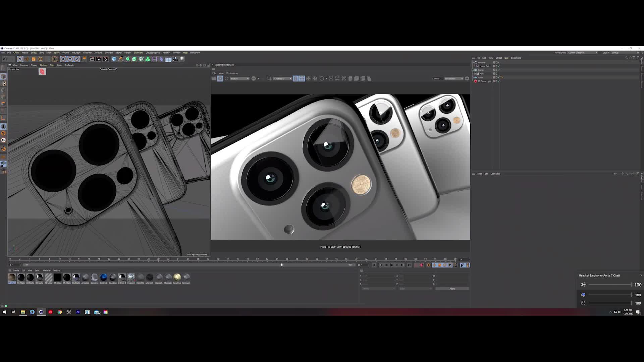The image size is (644, 362).
Task: Toggle the RenderView lock camera button
Action: pyautogui.click(x=296, y=78)
